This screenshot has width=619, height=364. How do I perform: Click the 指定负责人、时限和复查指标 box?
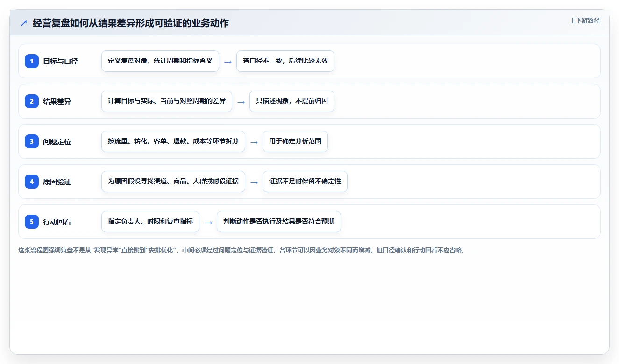pos(150,222)
